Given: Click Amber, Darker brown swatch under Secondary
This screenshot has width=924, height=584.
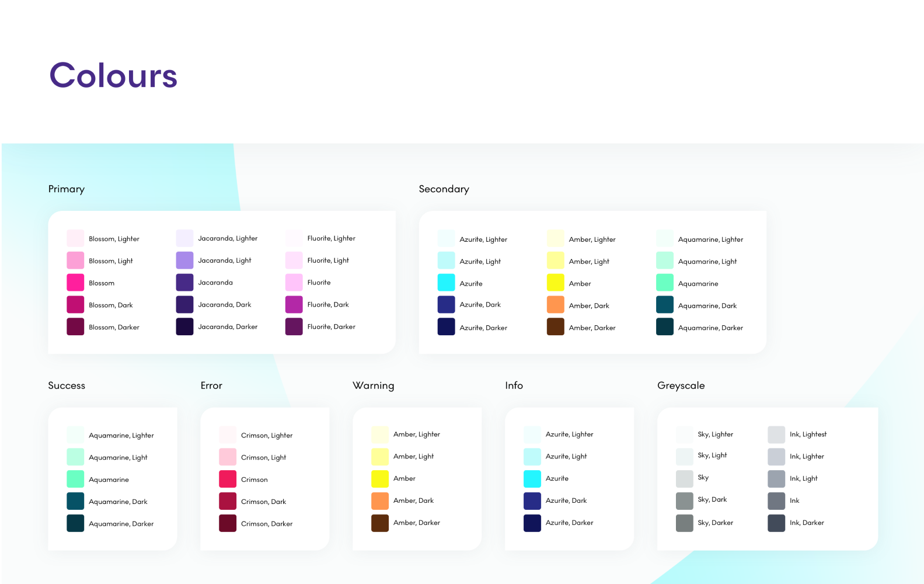Looking at the screenshot, I should [x=555, y=327].
